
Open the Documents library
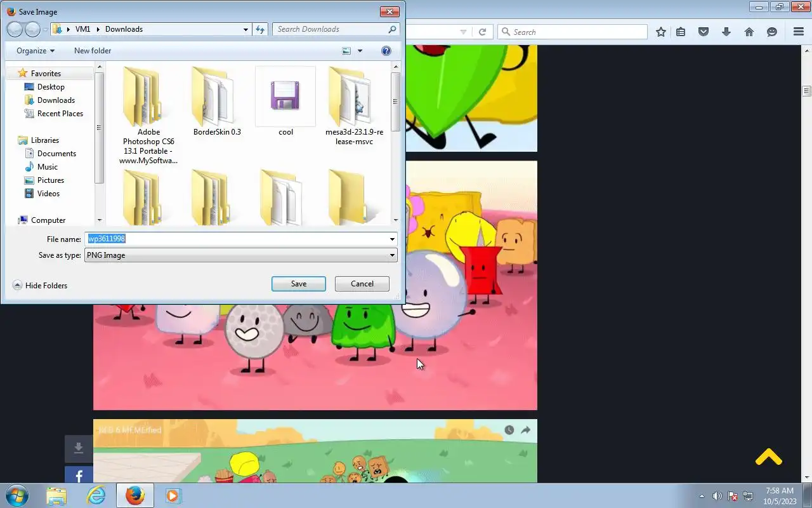tap(56, 154)
